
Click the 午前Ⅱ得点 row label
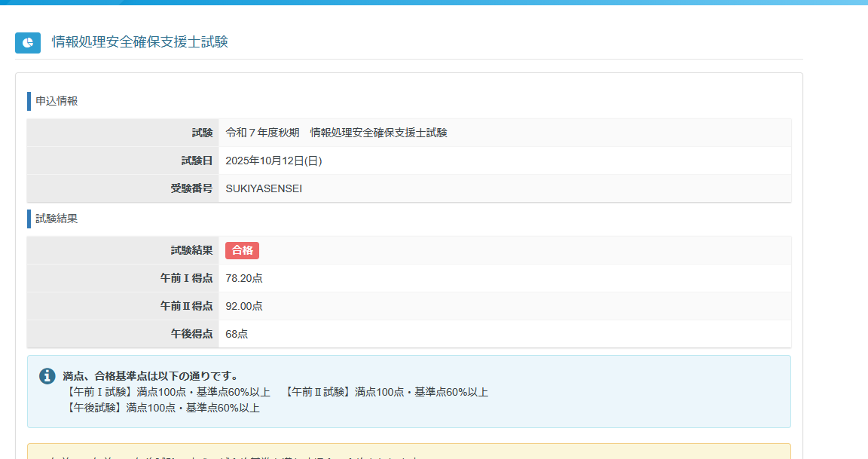(x=187, y=306)
